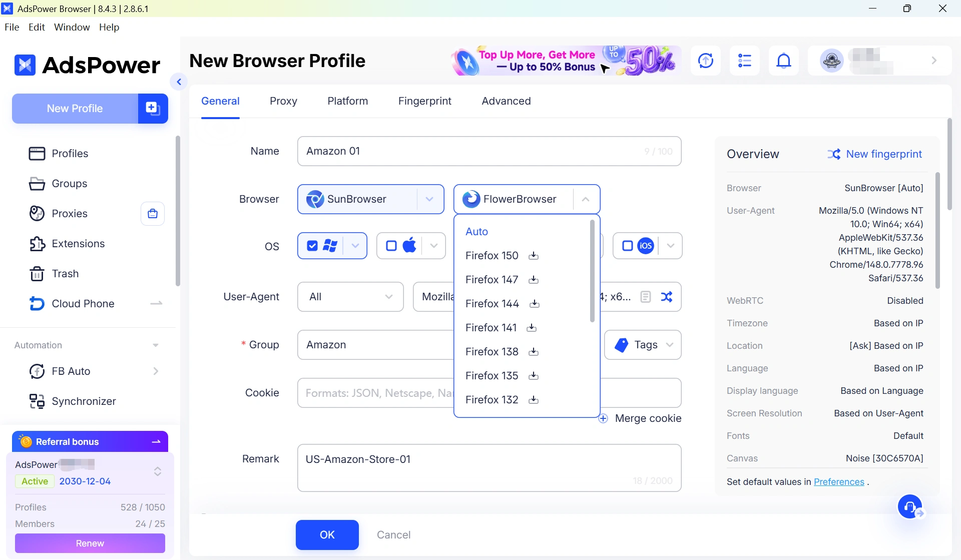The height and width of the screenshot is (560, 961).
Task: Click the Name input field
Action: pyautogui.click(x=489, y=151)
